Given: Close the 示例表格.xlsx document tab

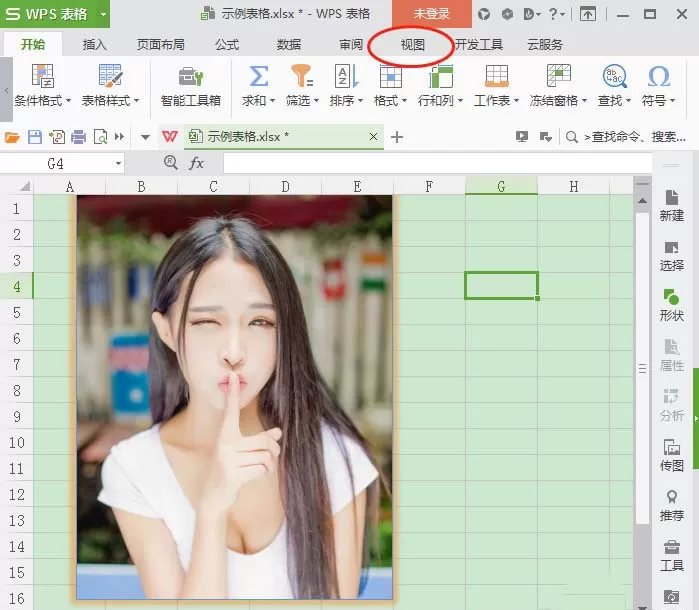Looking at the screenshot, I should (374, 136).
